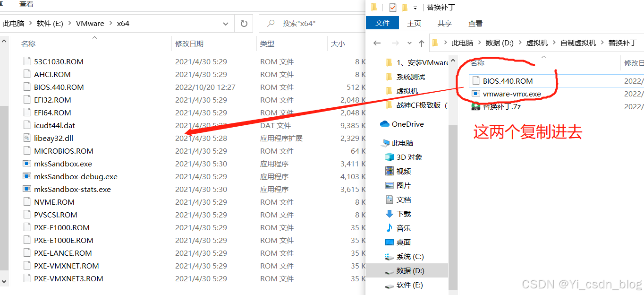This screenshot has width=644, height=295.
Task: Select the mksSandbox-stats.exe icon
Action: [x=26, y=189]
